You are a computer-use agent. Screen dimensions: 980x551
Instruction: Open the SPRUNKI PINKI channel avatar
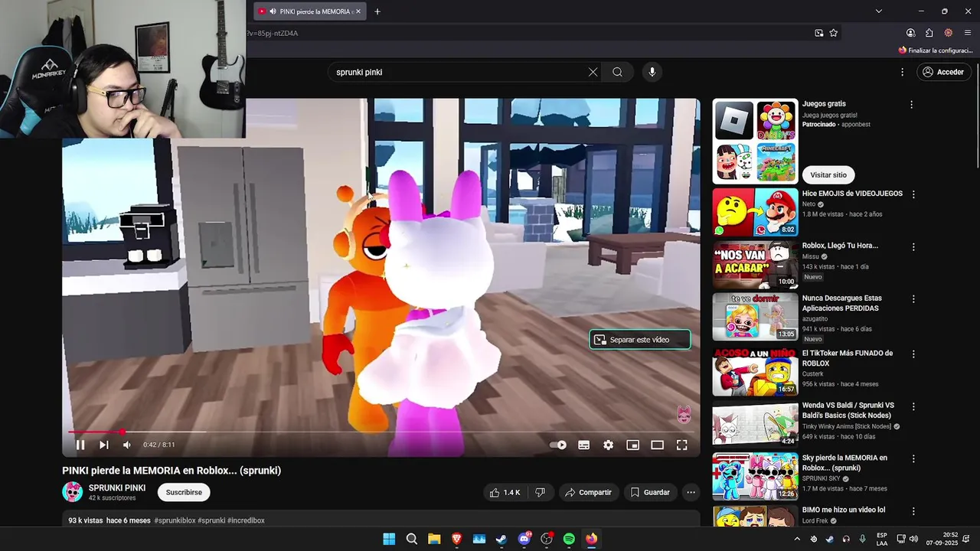click(x=72, y=492)
